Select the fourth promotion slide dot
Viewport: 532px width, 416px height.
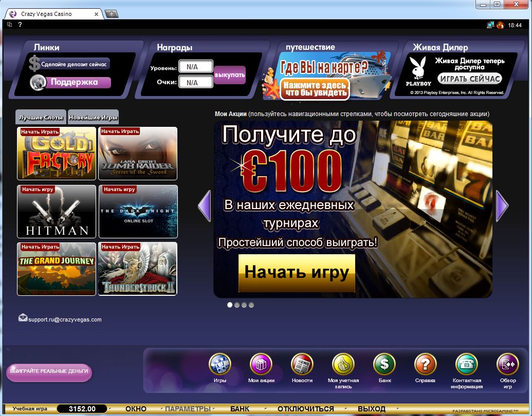[251, 305]
